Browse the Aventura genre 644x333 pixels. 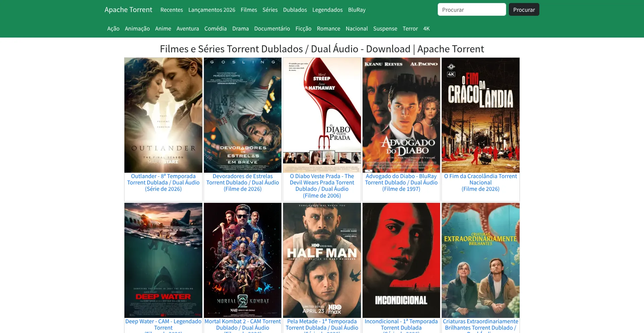click(188, 29)
